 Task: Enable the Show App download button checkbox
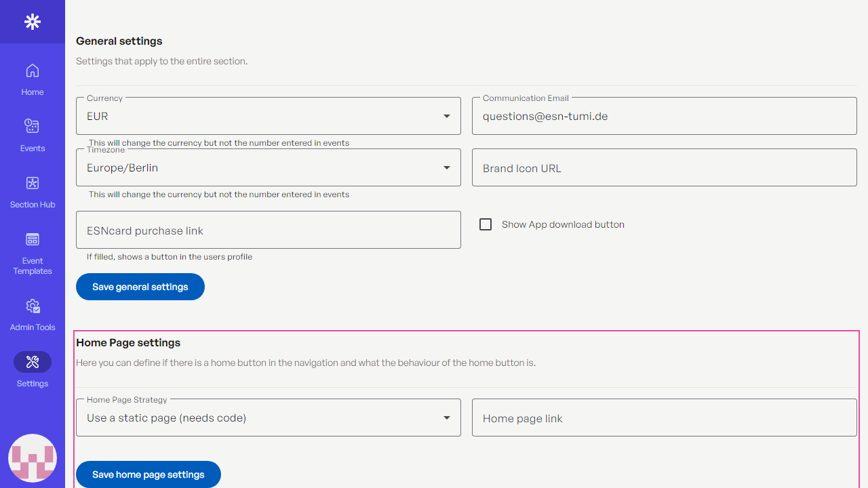coord(486,224)
